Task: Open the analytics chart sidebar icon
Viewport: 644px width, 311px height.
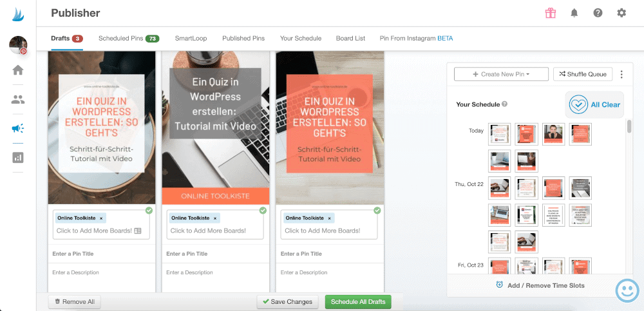Action: [18, 157]
